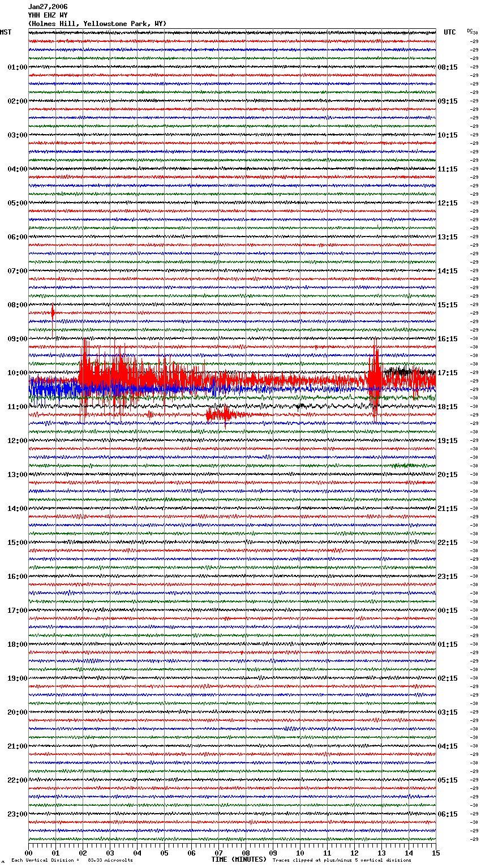Click the 08:15 UTC time label
The height and width of the screenshot is (868, 481).
pyautogui.click(x=448, y=67)
